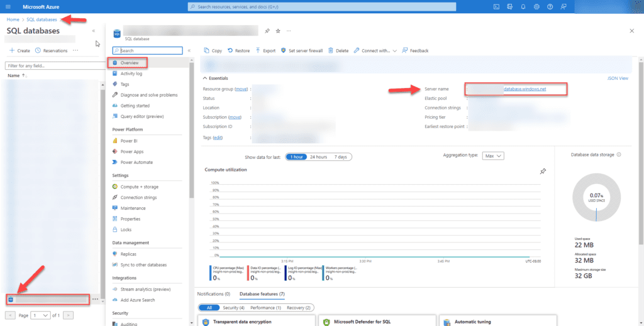Open Cloud Shell from top bar
The image size is (644, 326).
[x=496, y=7]
